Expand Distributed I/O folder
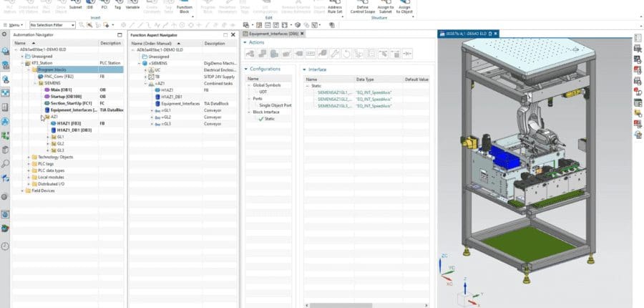The width and height of the screenshot is (644, 308). pyautogui.click(x=29, y=184)
